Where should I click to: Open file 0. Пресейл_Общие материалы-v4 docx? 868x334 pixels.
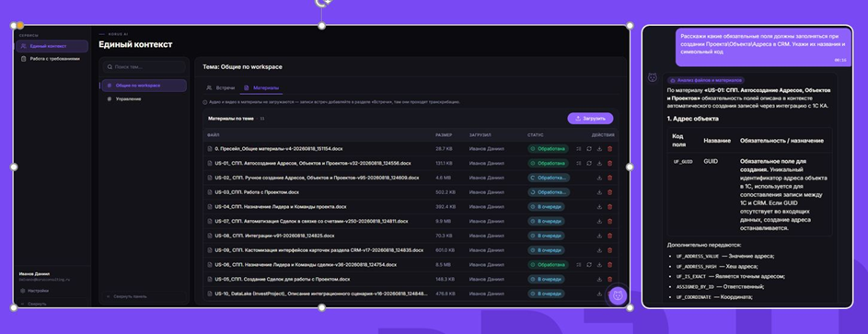point(279,149)
